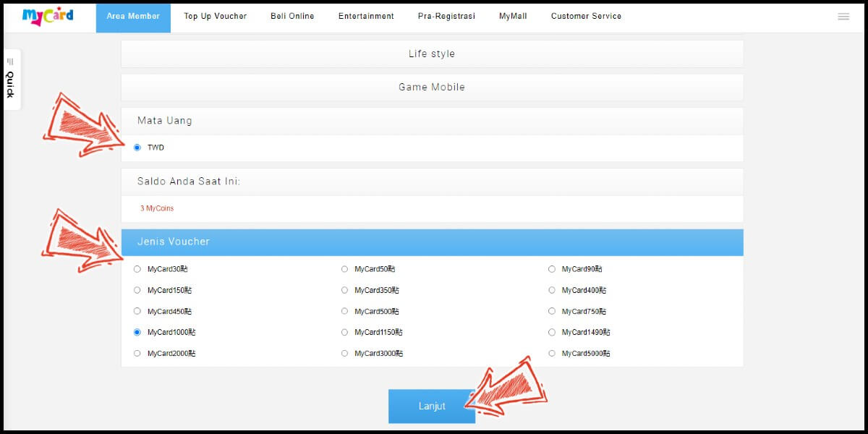Select the MyCard1490點 voucher option
This screenshot has width=868, height=434.
coord(552,332)
